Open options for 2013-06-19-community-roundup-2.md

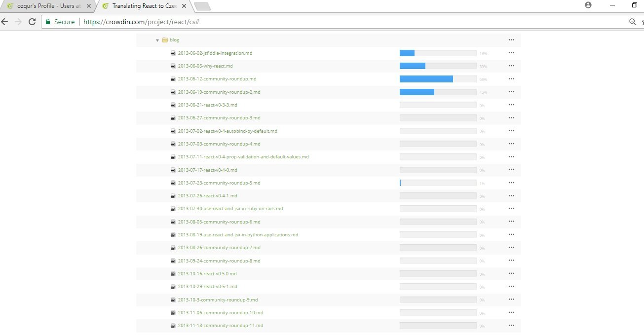(x=511, y=92)
